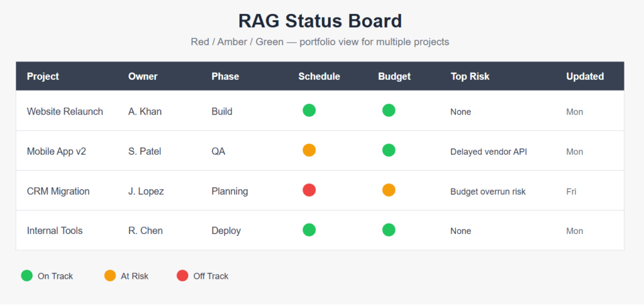Click Mobile App v2's Mon updated value

[575, 152]
